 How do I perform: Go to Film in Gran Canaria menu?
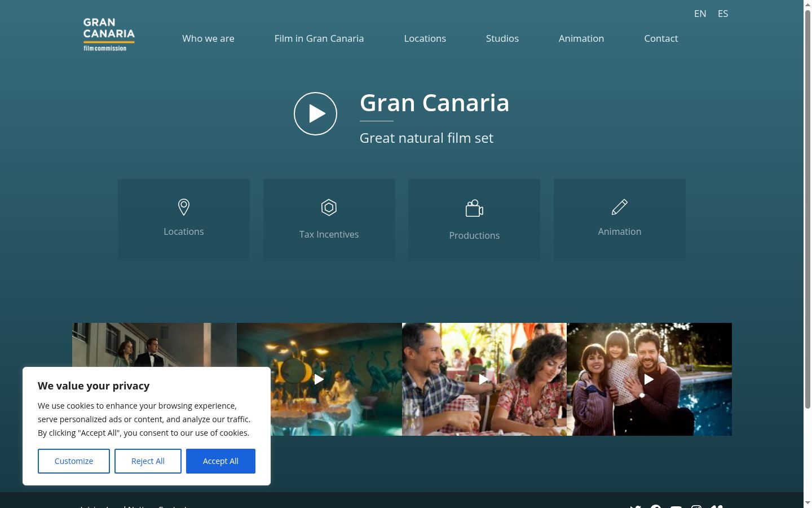(319, 38)
